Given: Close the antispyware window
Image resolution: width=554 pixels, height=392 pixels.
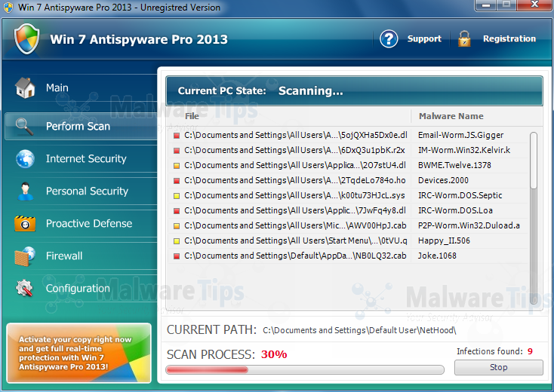Looking at the screenshot, I should coord(534,5).
